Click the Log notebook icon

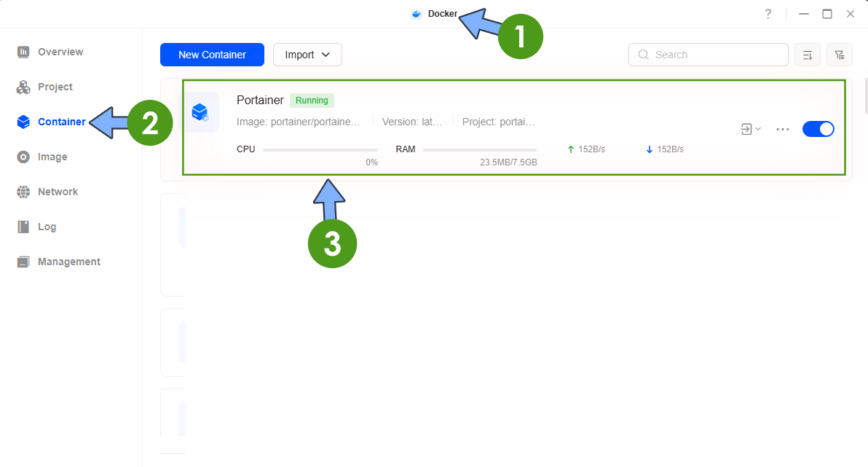[23, 227]
